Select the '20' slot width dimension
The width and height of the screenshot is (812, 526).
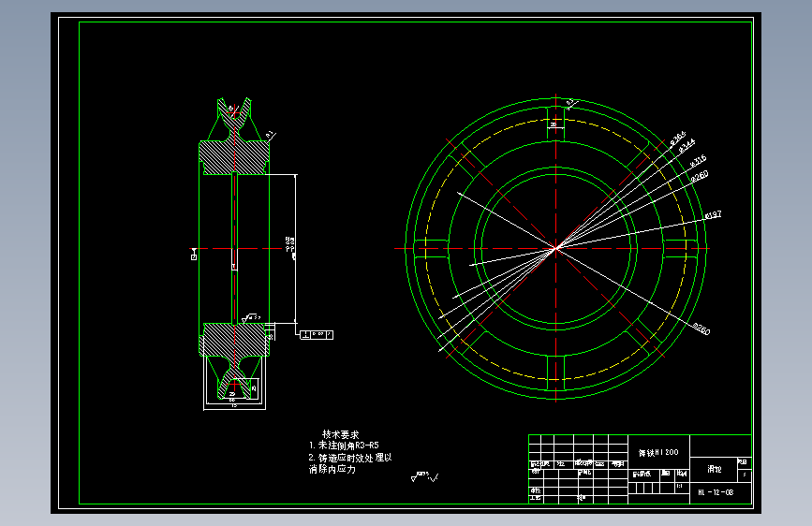pyautogui.click(x=554, y=124)
